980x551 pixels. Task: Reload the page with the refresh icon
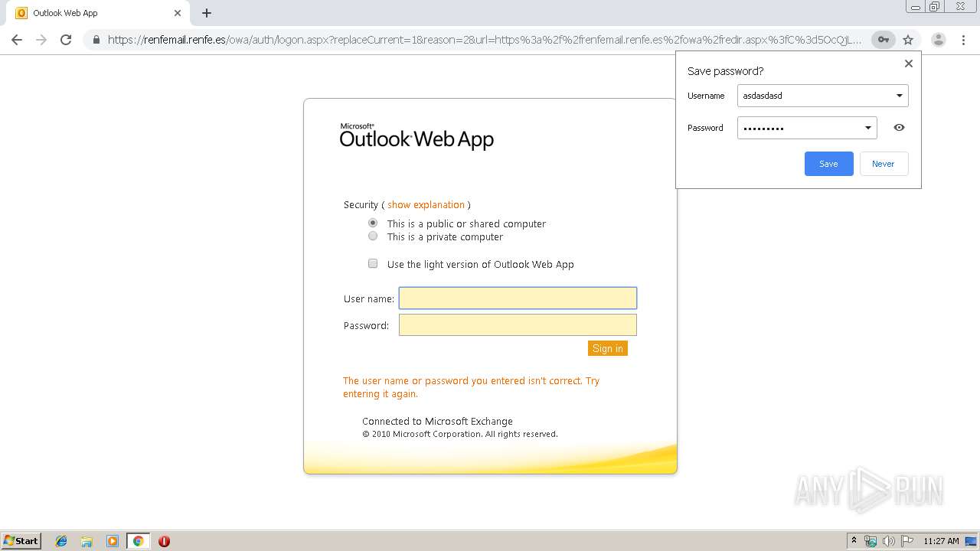pyautogui.click(x=66, y=40)
